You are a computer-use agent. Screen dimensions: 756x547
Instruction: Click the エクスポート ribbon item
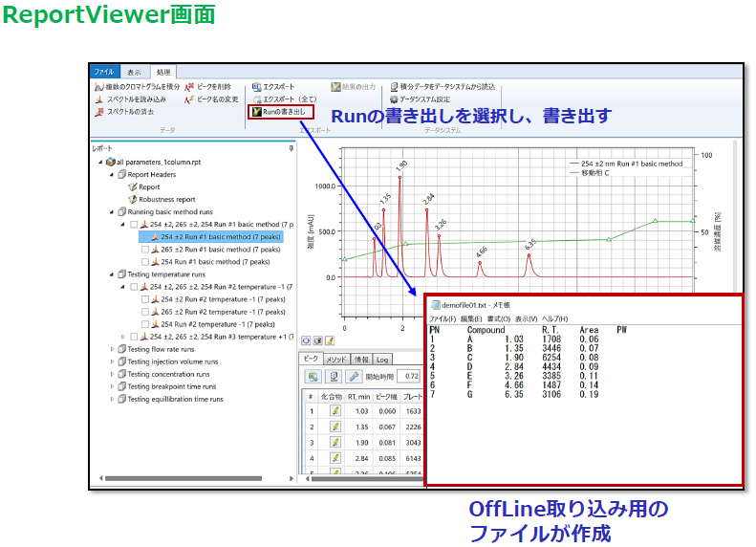tap(273, 87)
